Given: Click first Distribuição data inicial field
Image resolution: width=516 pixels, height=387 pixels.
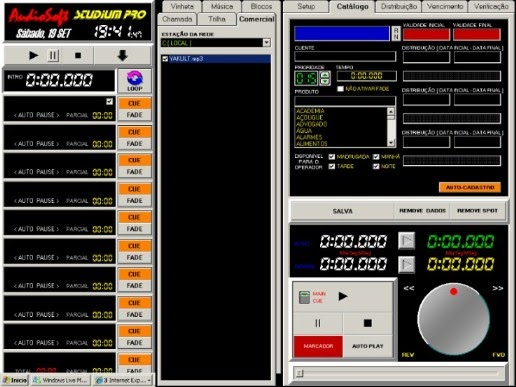Looking at the screenshot, I should coord(426,57).
